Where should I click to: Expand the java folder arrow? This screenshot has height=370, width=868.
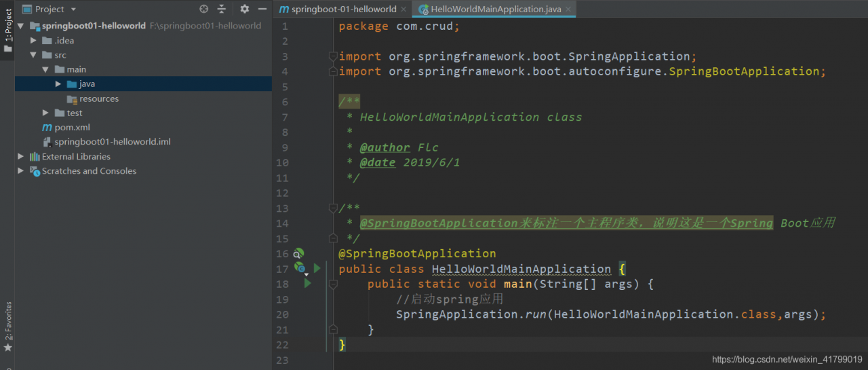tap(58, 84)
